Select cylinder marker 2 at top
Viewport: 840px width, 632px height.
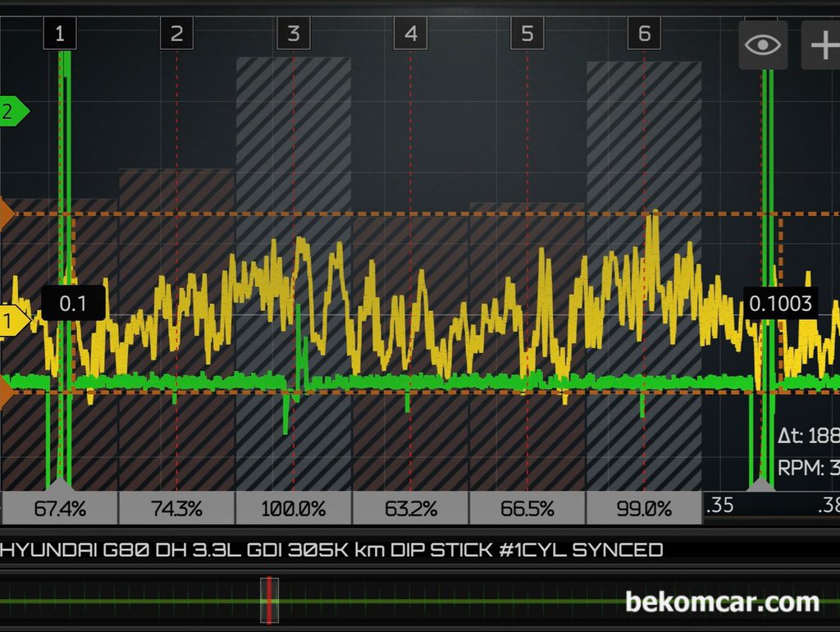point(176,34)
